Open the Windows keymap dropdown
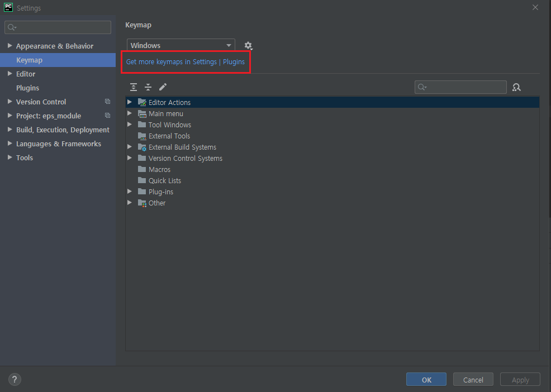Image resolution: width=551 pixels, height=392 pixels. pos(180,45)
